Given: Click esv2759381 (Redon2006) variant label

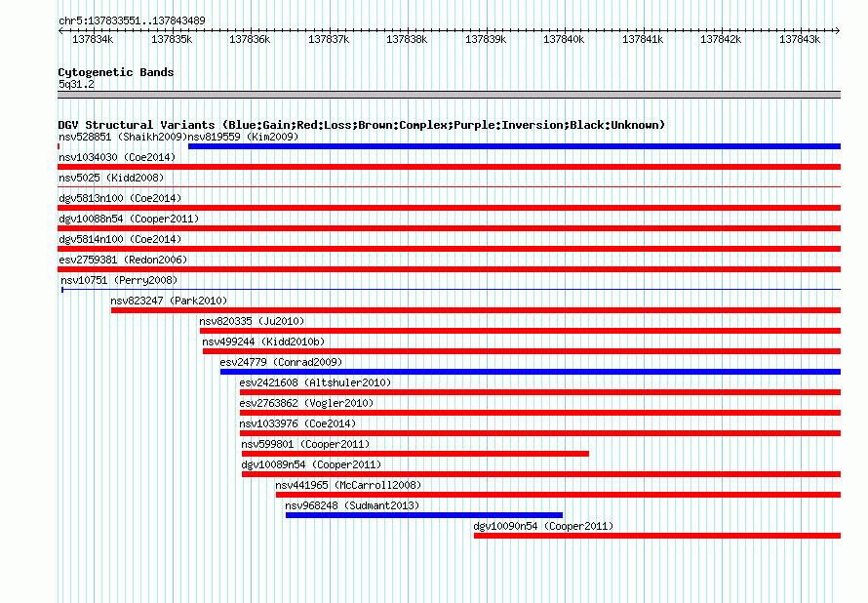Looking at the screenshot, I should (x=123, y=260).
